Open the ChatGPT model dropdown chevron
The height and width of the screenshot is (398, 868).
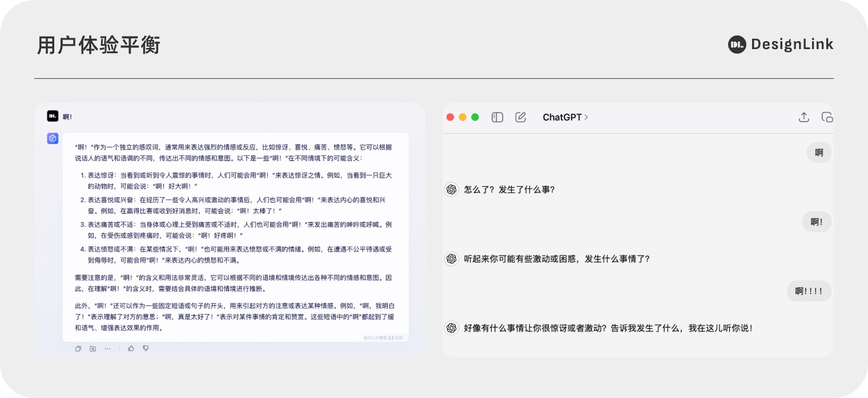click(x=586, y=117)
